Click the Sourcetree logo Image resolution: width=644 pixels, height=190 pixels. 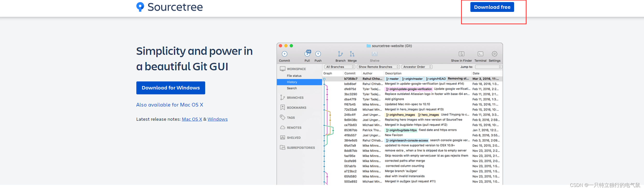(x=169, y=7)
